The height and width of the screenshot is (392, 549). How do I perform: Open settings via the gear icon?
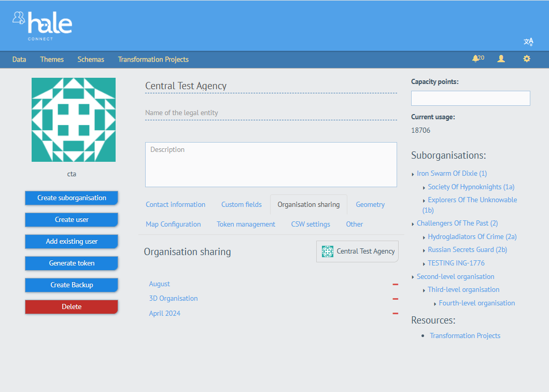pyautogui.click(x=527, y=59)
